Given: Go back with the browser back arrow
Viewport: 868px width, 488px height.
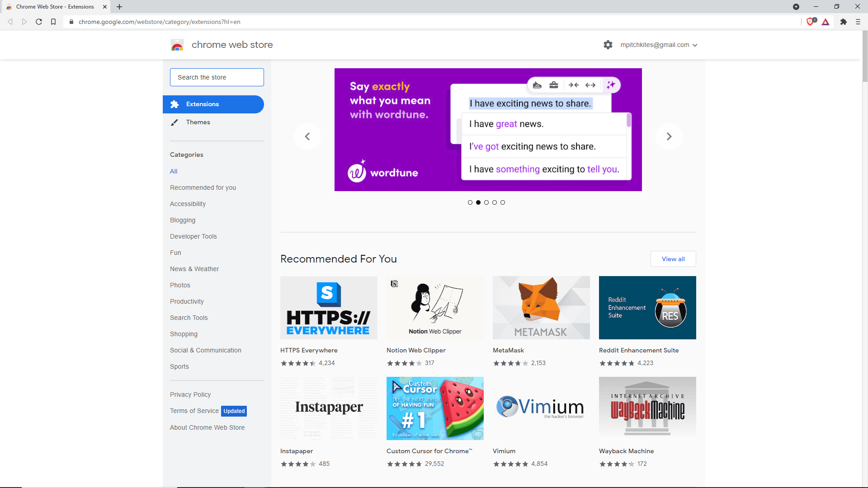Looking at the screenshot, I should tap(10, 22).
